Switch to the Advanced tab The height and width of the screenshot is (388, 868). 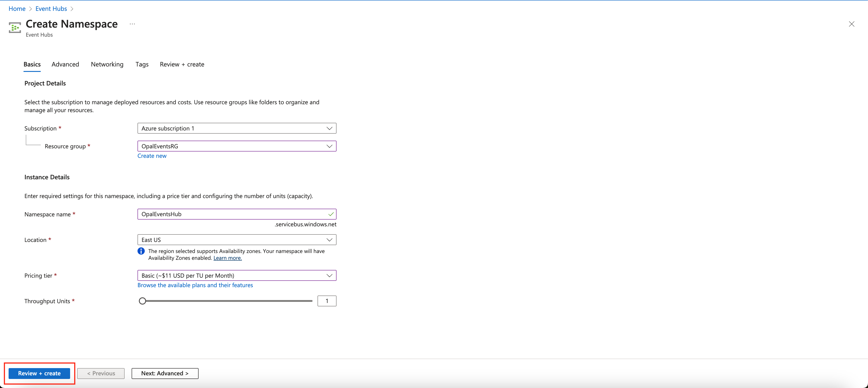point(65,64)
